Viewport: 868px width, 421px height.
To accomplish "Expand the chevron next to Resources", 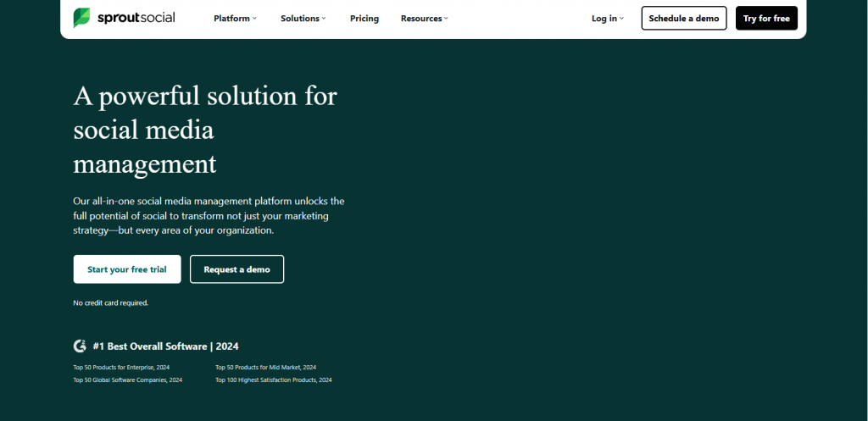I will coord(446,19).
